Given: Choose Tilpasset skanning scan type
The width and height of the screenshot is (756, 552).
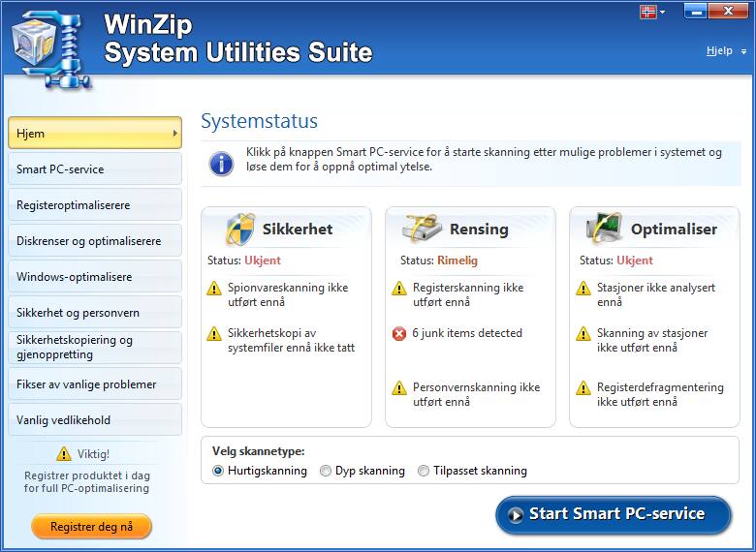Looking at the screenshot, I should click(424, 471).
